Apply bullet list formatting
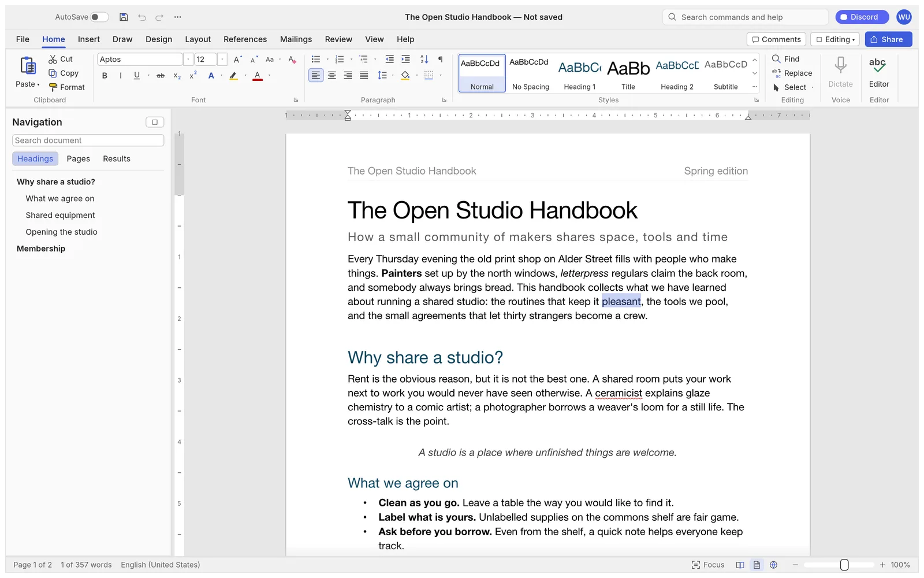The width and height of the screenshot is (924, 578). point(315,59)
